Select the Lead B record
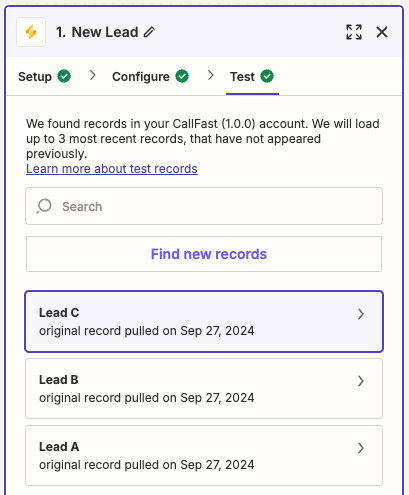 [x=204, y=389]
